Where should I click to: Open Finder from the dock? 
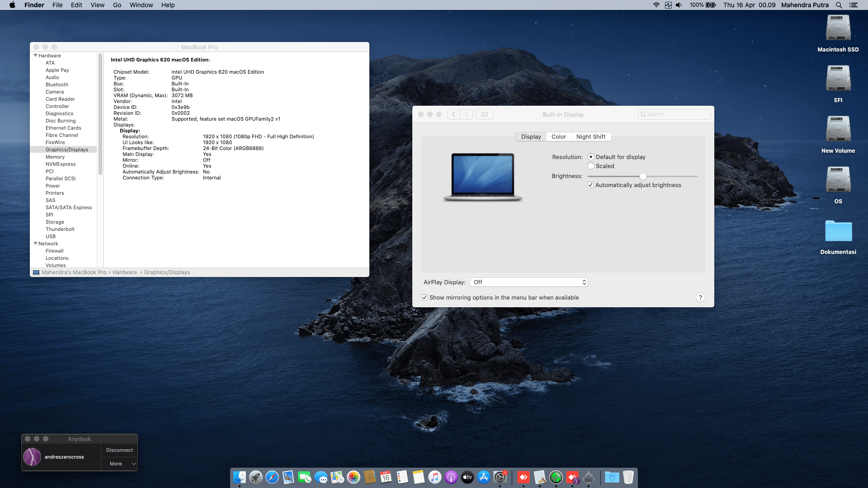tap(240, 477)
